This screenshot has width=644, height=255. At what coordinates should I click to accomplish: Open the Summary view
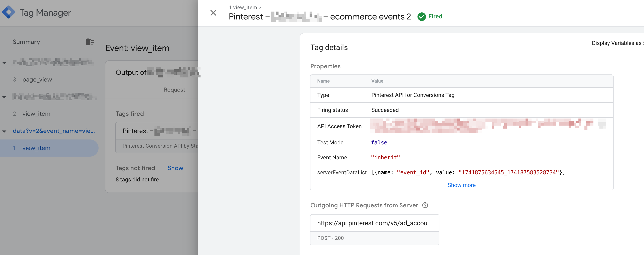[x=27, y=42]
